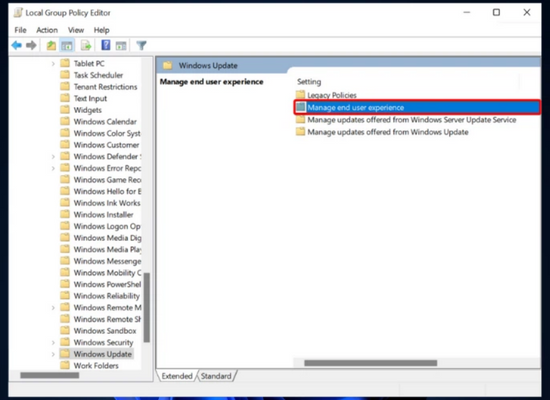Screen dimensions: 550x400
Task: Expand the Windows Security tree node
Action: [53, 342]
